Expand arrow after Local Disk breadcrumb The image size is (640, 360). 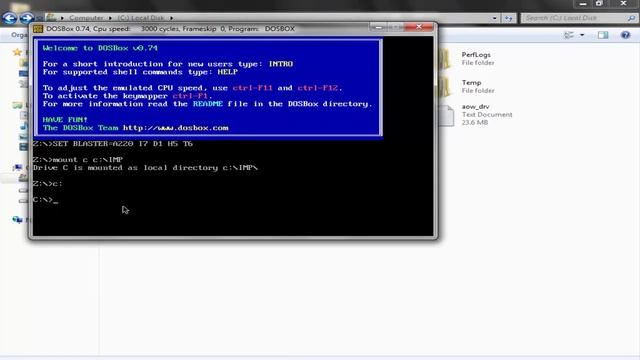(171, 18)
